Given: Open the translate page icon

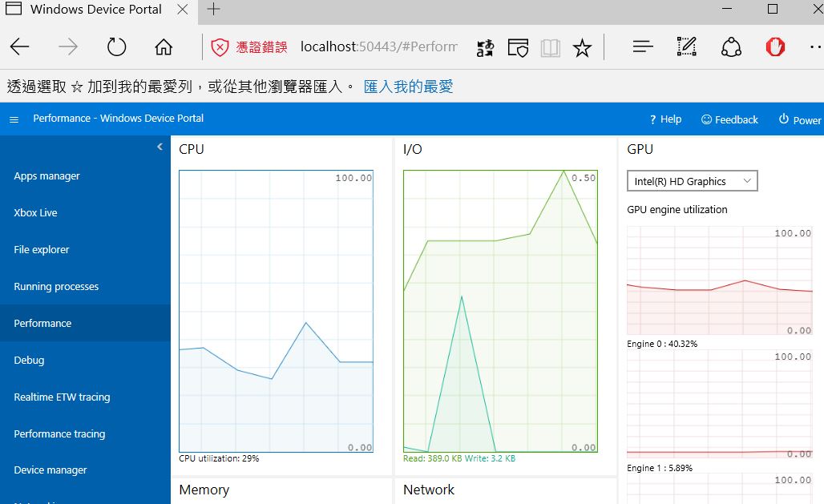Looking at the screenshot, I should click(485, 48).
